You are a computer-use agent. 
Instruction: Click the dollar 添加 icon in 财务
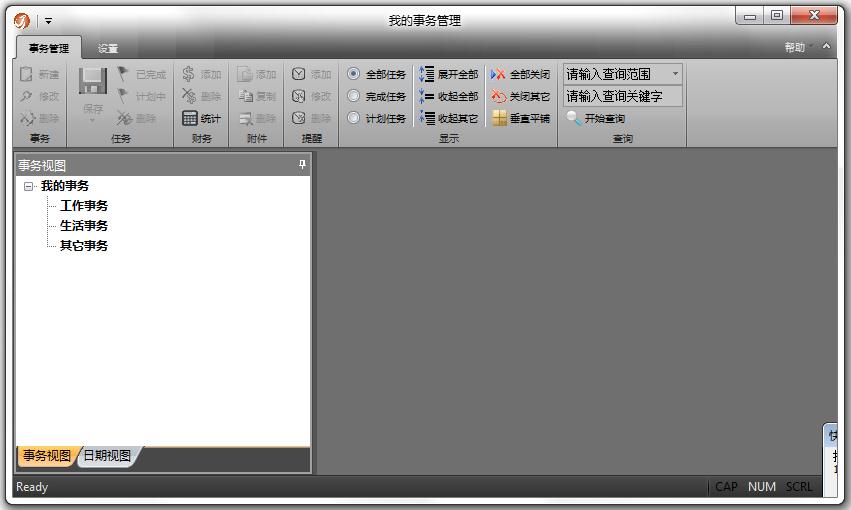pos(188,74)
